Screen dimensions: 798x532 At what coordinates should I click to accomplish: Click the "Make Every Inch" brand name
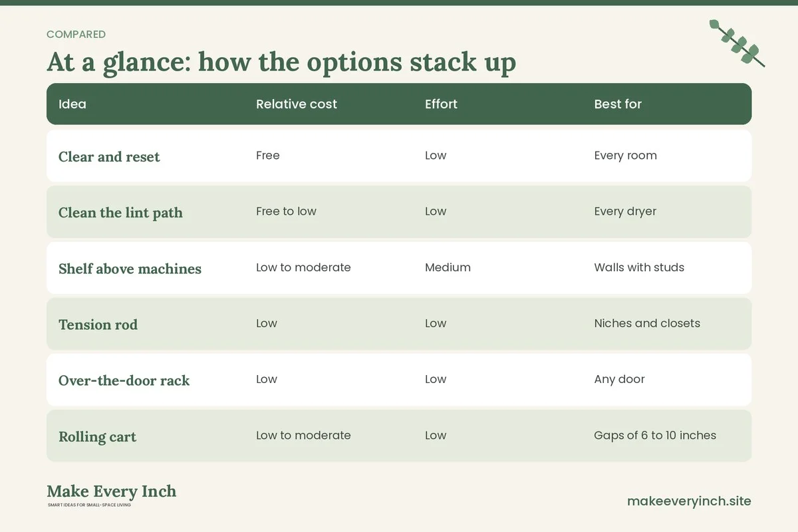(x=112, y=491)
